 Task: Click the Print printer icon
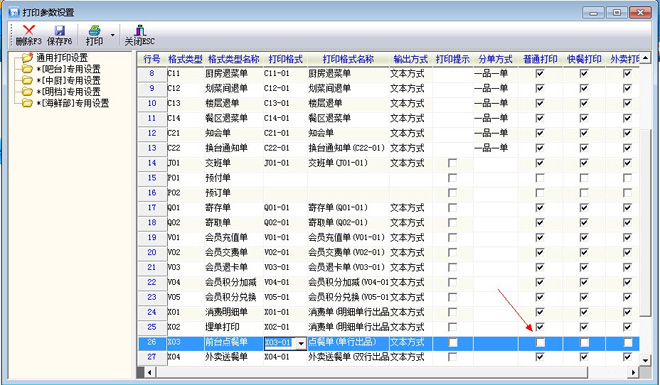tap(95, 31)
